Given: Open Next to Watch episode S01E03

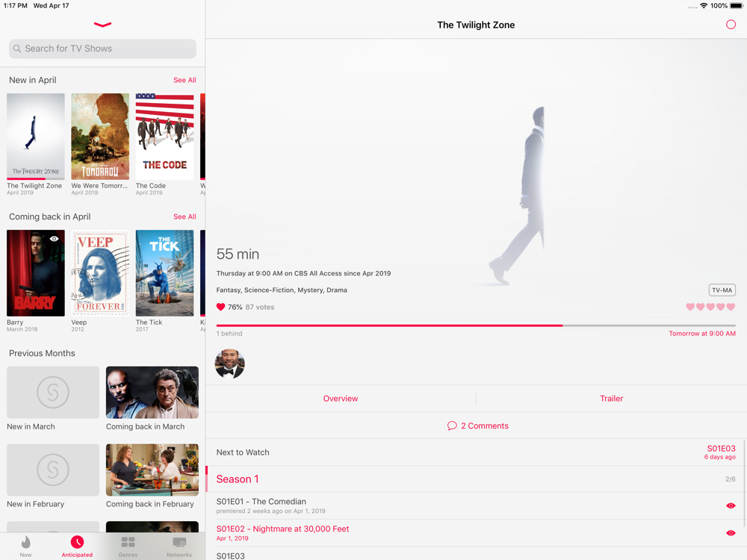Looking at the screenshot, I should point(476,452).
